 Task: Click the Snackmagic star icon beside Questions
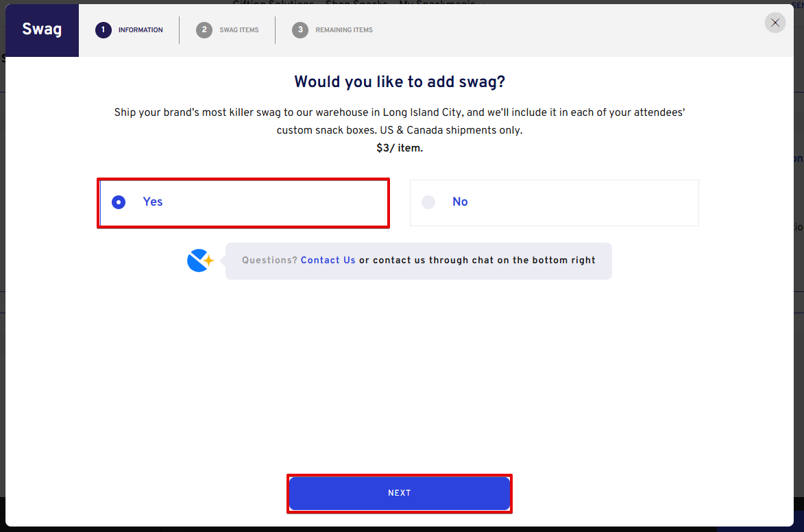(x=200, y=261)
